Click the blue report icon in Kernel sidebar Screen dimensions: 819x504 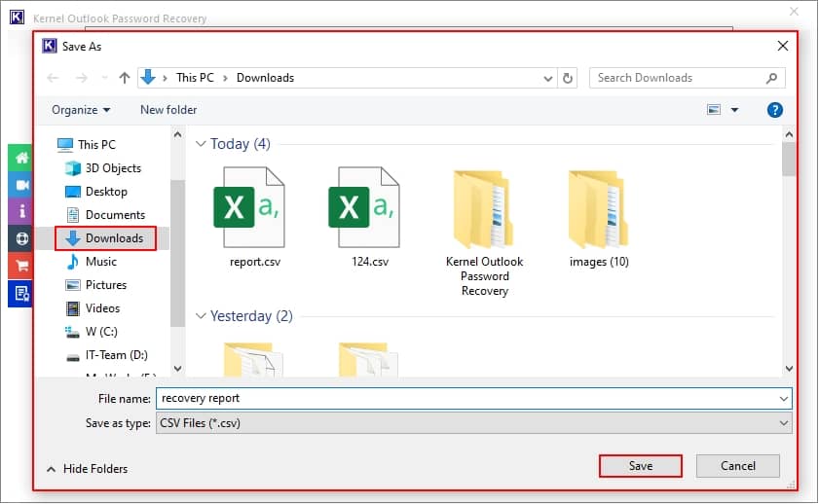click(20, 293)
